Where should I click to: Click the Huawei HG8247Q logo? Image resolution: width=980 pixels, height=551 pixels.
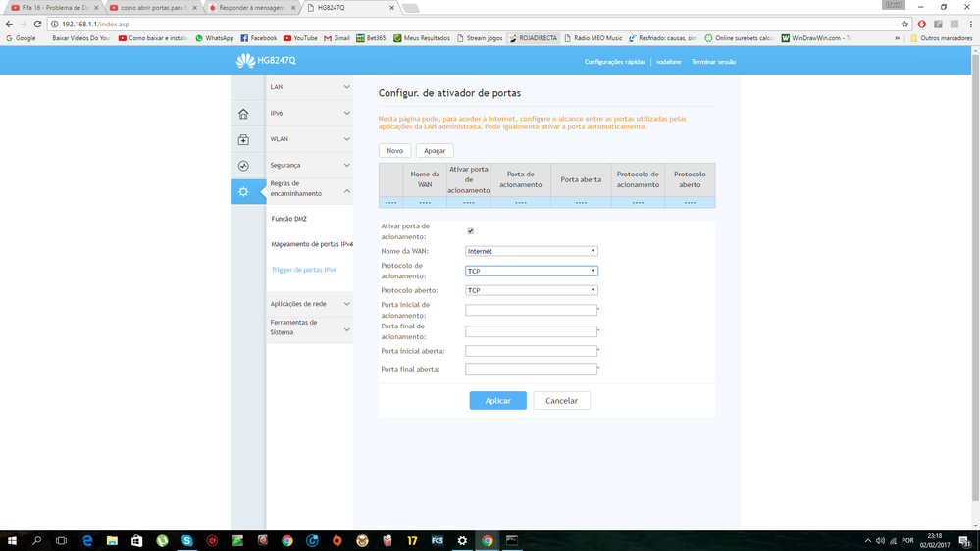[266, 61]
